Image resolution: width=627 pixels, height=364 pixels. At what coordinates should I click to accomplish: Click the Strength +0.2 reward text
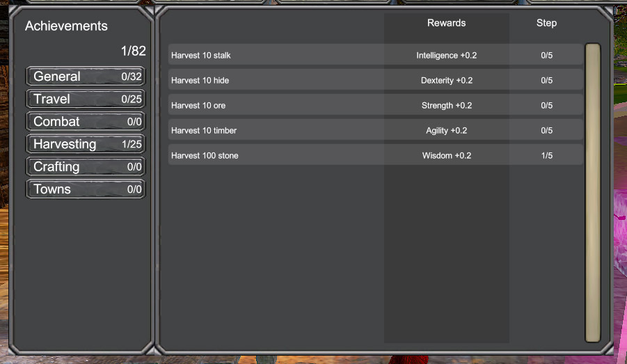pos(446,105)
